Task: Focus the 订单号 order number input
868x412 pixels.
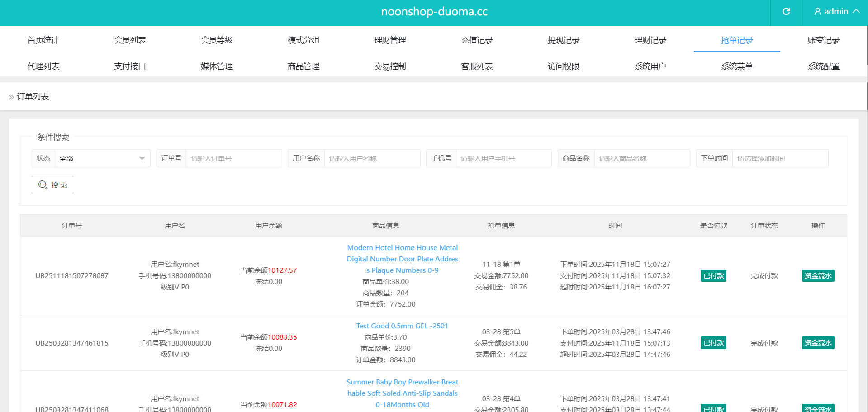Action: pos(233,158)
